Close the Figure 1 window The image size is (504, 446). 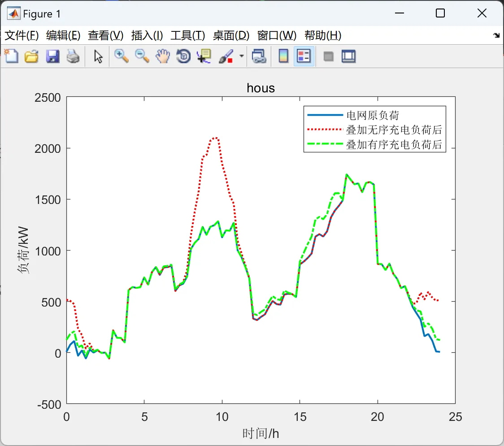pos(482,13)
